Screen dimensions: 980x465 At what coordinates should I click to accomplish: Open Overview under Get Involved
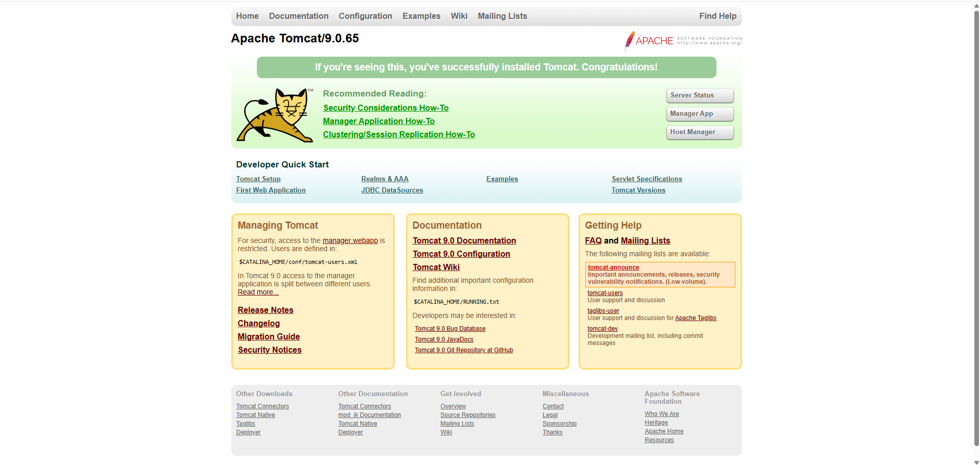[453, 407]
